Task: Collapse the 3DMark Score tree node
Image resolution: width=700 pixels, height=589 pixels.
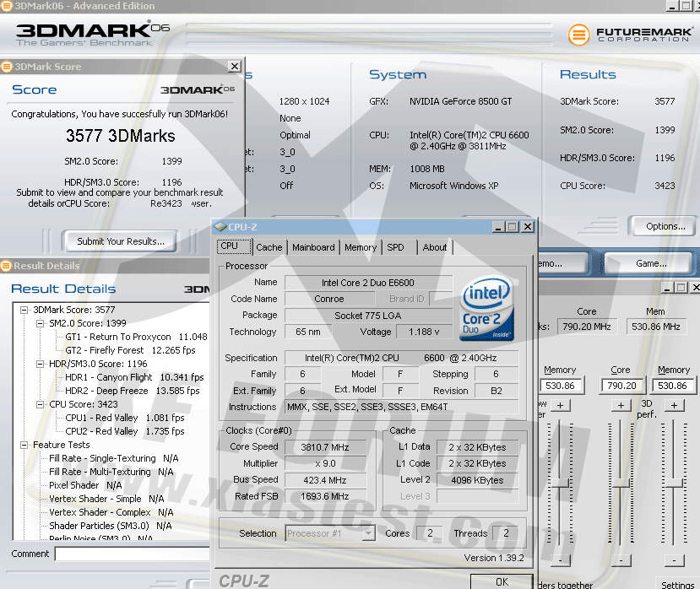Action: point(24,310)
